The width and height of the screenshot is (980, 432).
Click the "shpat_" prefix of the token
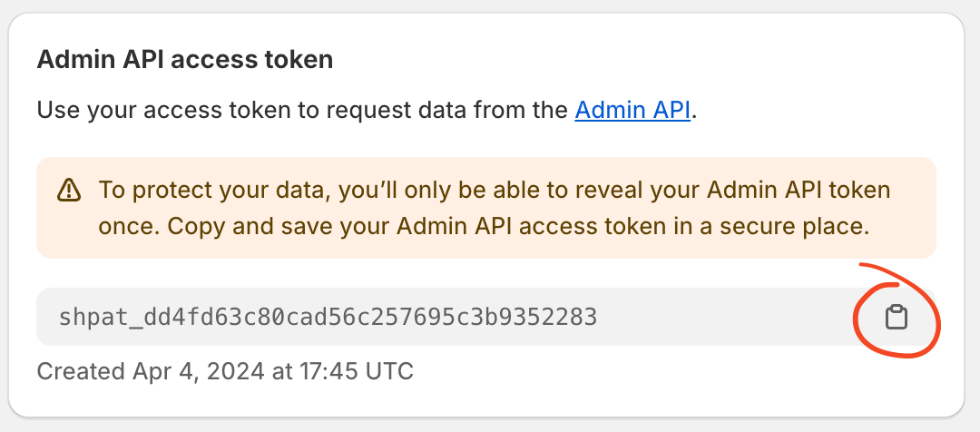(x=101, y=318)
